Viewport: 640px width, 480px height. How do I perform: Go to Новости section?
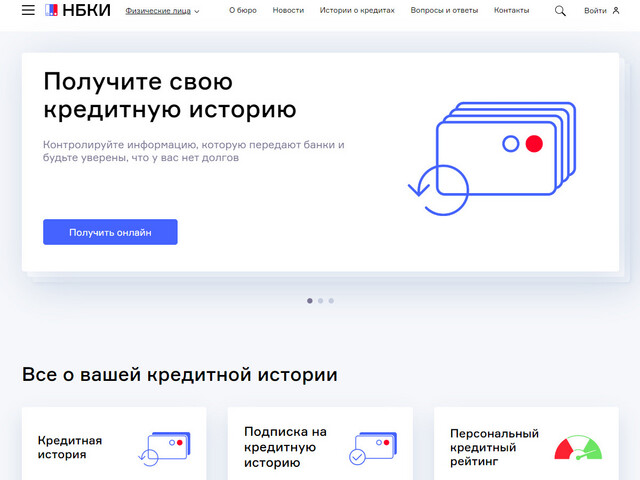288,10
